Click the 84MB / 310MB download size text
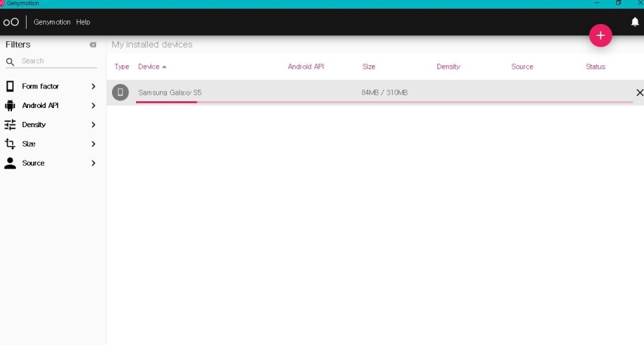 pyautogui.click(x=385, y=93)
